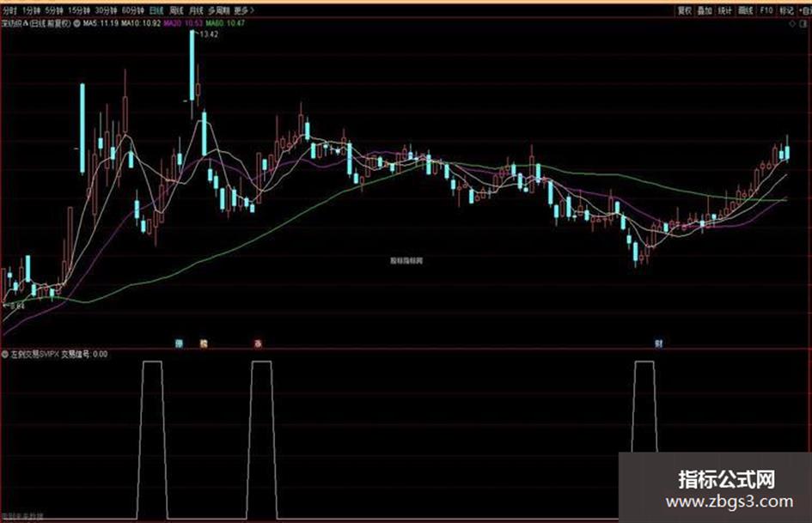Click the purple MA20 indicator label
This screenshot has width=812, height=523.
point(183,23)
